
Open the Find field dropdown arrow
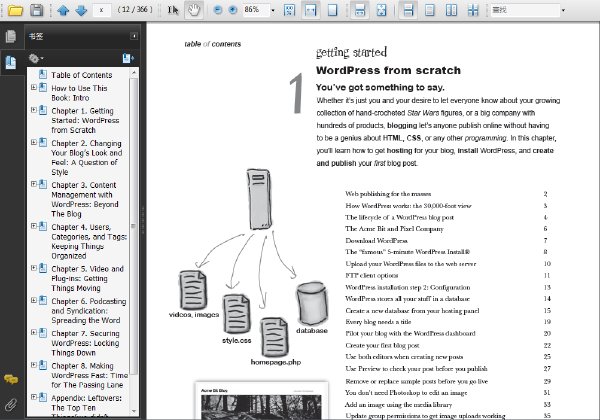tap(563, 10)
